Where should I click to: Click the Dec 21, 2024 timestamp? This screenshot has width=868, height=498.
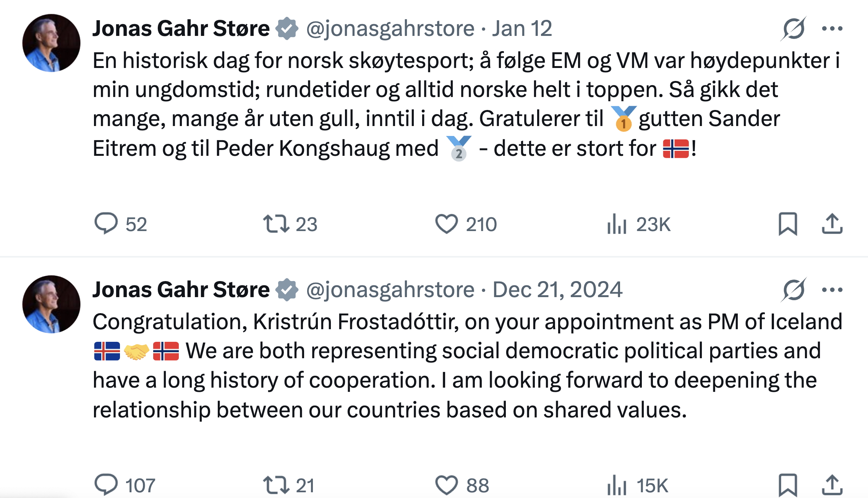pos(557,290)
